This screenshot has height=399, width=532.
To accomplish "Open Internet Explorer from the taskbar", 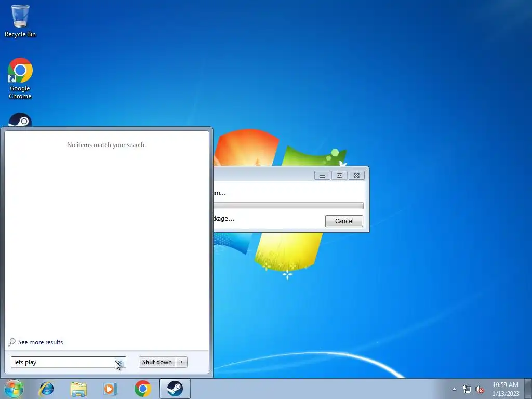I will [46, 389].
